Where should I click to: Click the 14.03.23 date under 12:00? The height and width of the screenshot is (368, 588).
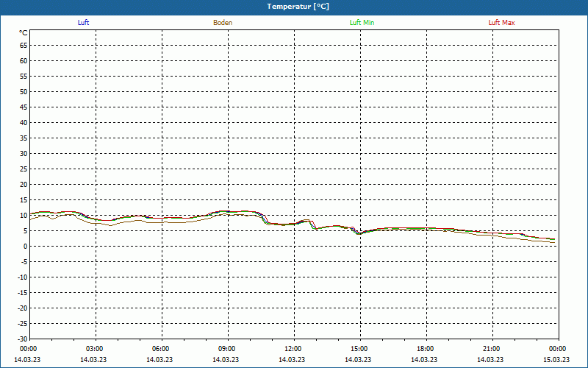pyautogui.click(x=292, y=359)
